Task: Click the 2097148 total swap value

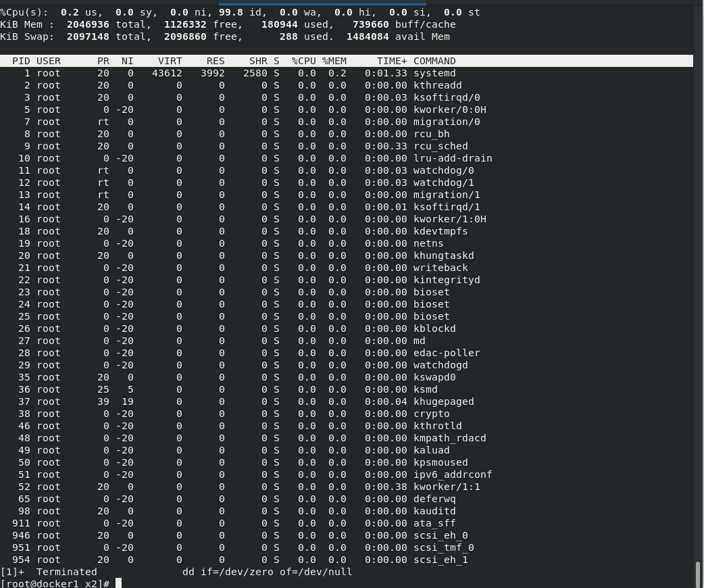Action: click(x=88, y=36)
